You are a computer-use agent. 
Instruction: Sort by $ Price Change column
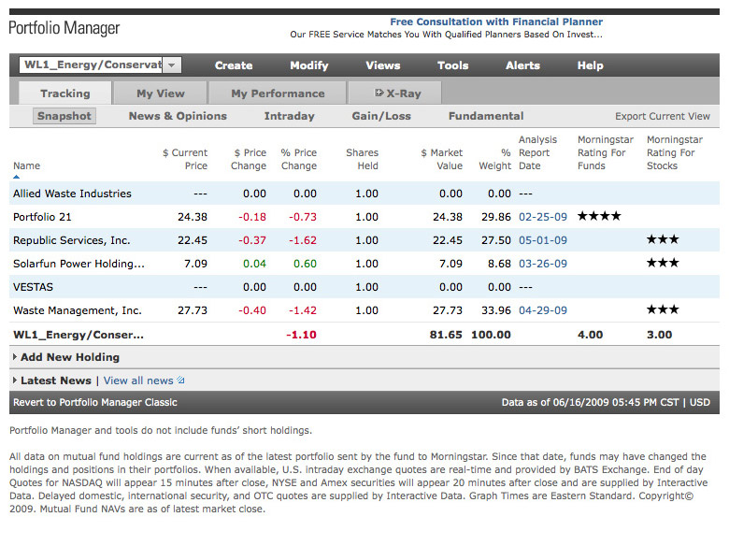[x=249, y=160]
